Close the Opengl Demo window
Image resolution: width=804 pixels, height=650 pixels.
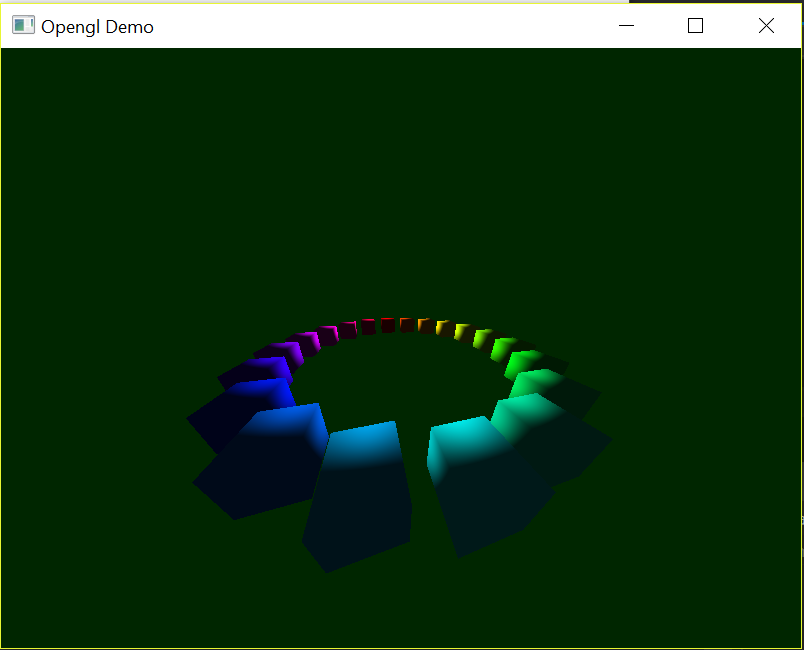click(766, 26)
